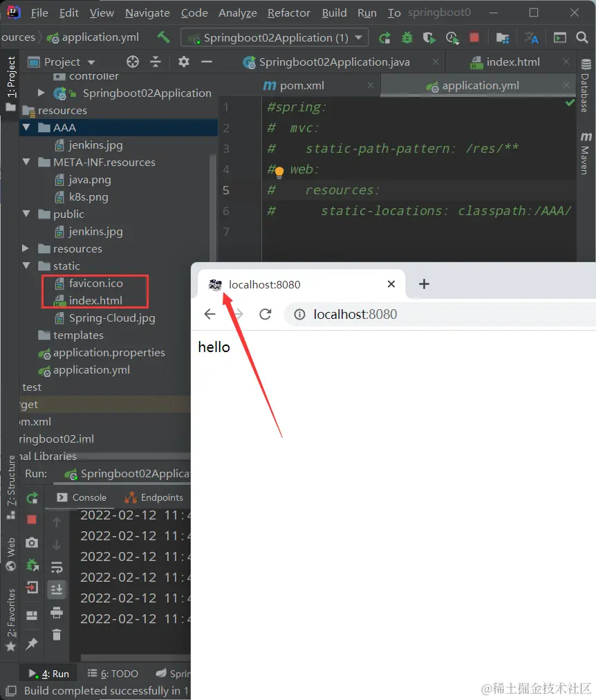Close the localhost:8080 browser tab
The width and height of the screenshot is (596, 700).
391,284
